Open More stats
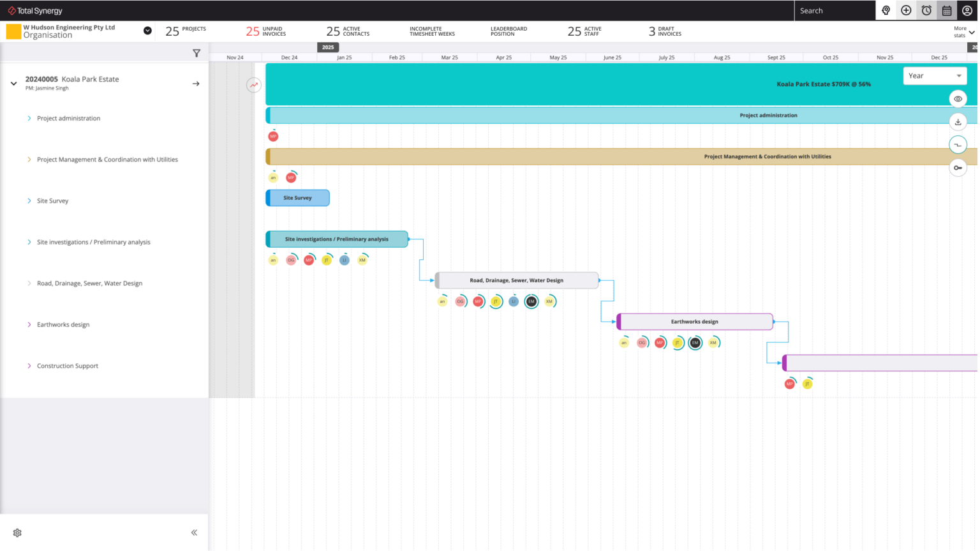Viewport: 980px width, 551px height. point(961,31)
